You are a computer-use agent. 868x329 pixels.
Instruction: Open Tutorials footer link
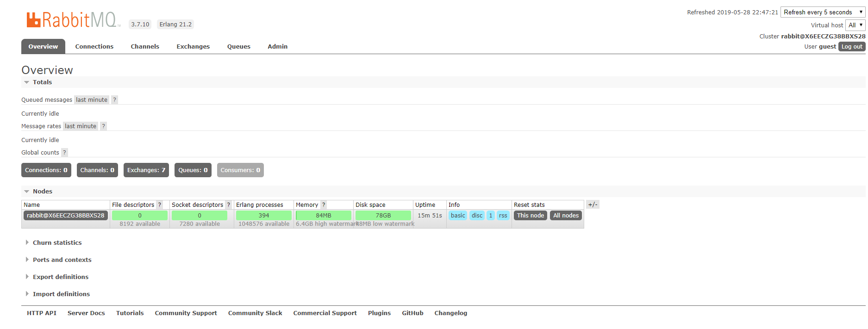pos(130,313)
